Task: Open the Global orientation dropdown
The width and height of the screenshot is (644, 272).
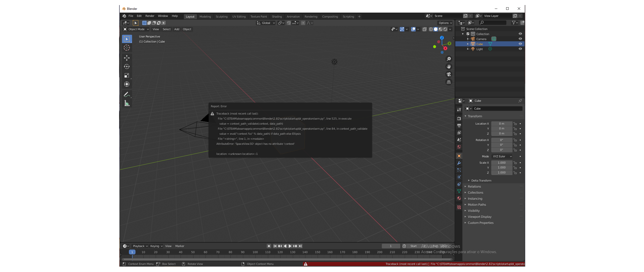Action: point(266,23)
